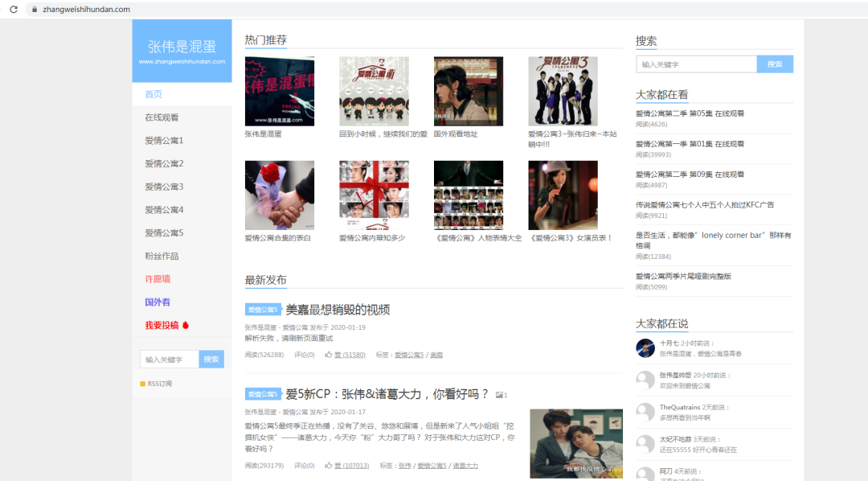Open 爱情公寓第一季 第01集 在线观看
This screenshot has width=868, height=481.
[x=690, y=143]
